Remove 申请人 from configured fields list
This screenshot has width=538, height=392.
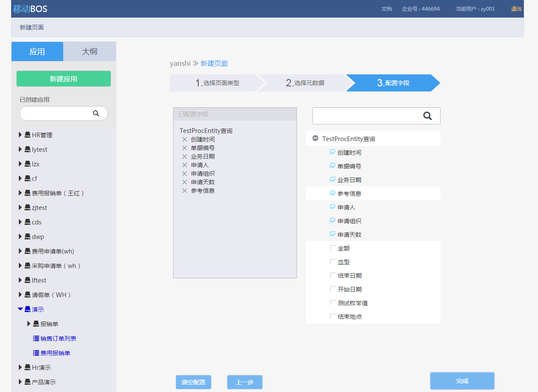pyautogui.click(x=185, y=165)
